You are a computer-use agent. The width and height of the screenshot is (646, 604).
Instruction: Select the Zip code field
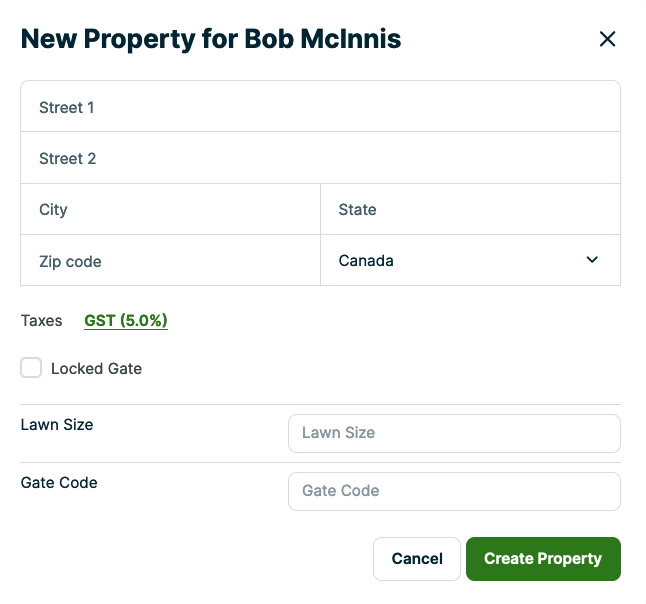170,261
